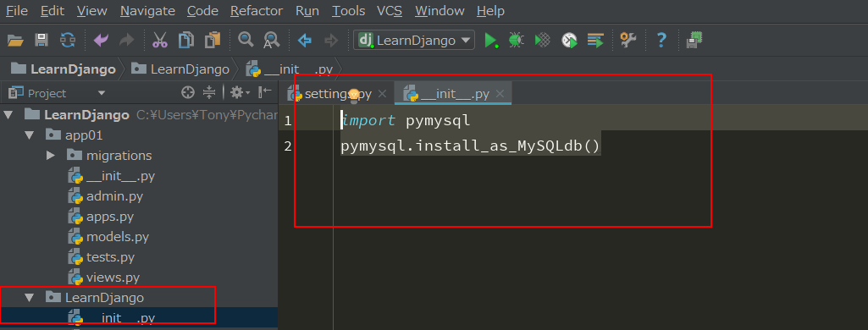Start debugging with the bug icon
868x330 pixels.
[x=517, y=40]
